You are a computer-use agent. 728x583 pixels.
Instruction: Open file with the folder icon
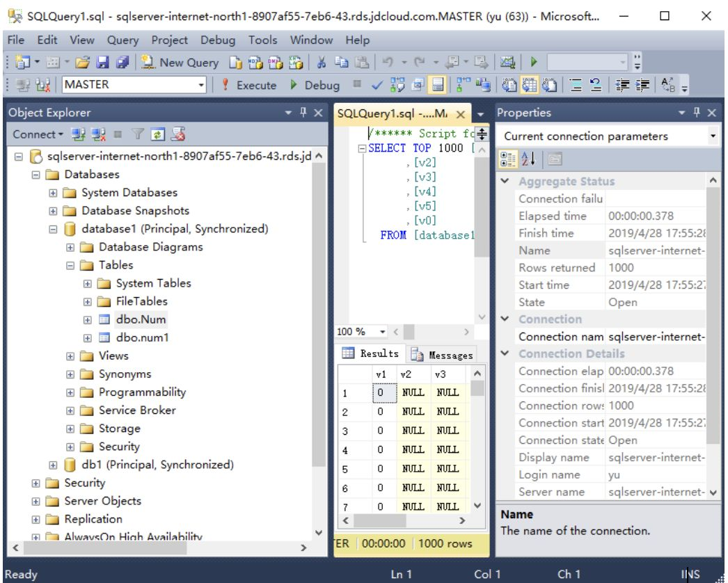tap(82, 62)
